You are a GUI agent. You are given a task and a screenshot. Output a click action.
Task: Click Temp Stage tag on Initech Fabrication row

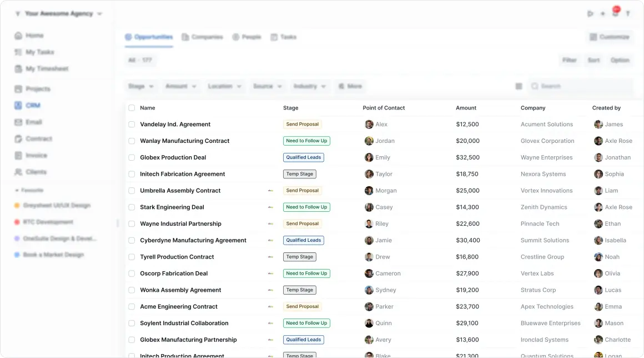(299, 174)
